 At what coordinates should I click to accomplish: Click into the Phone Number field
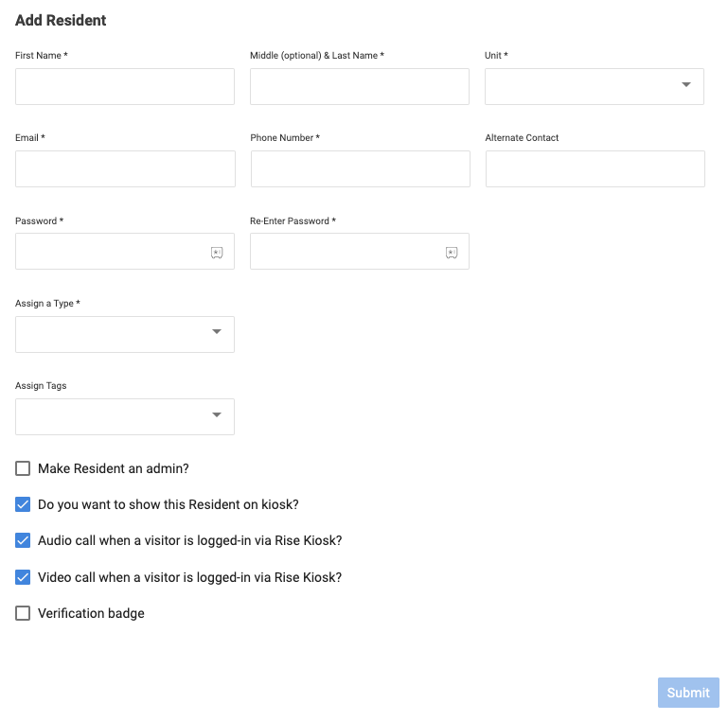click(360, 168)
